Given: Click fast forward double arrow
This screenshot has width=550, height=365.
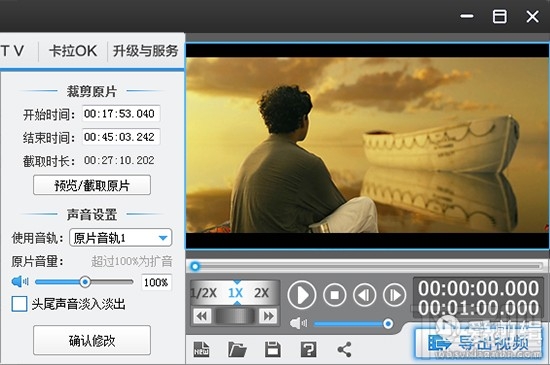Looking at the screenshot, I should (268, 316).
